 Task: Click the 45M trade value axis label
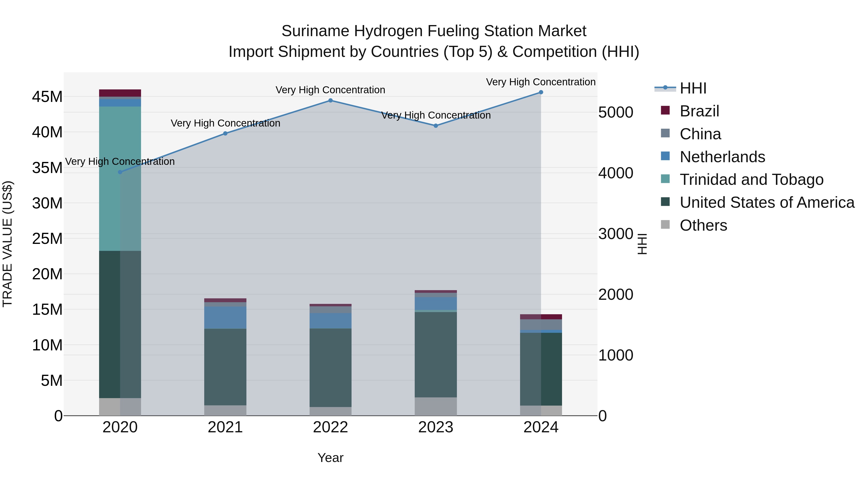pyautogui.click(x=47, y=97)
